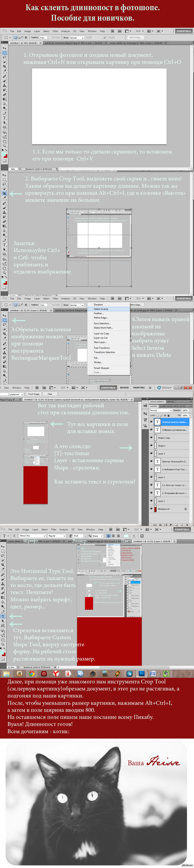Click Free Transform in the context menu

(x=102, y=348)
